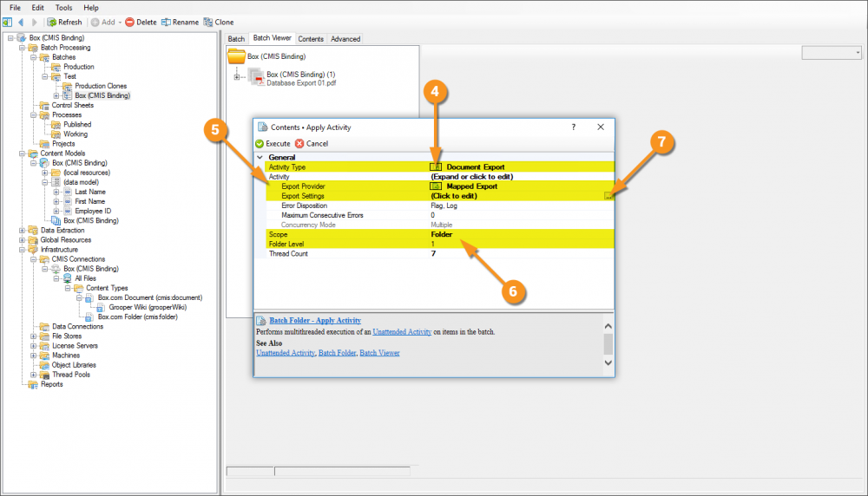Image resolution: width=868 pixels, height=496 pixels.
Task: Open Export Settings ellipsis editor button
Action: point(608,196)
